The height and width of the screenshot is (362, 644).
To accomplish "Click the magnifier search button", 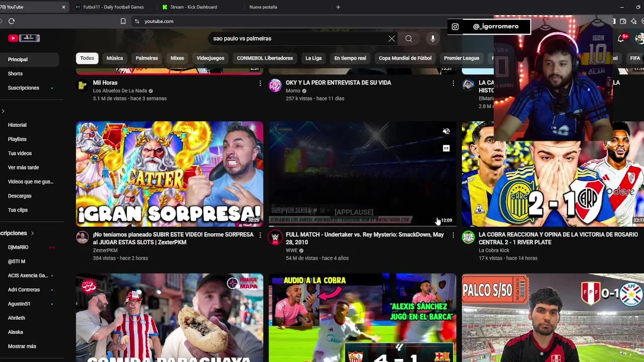I will (409, 39).
